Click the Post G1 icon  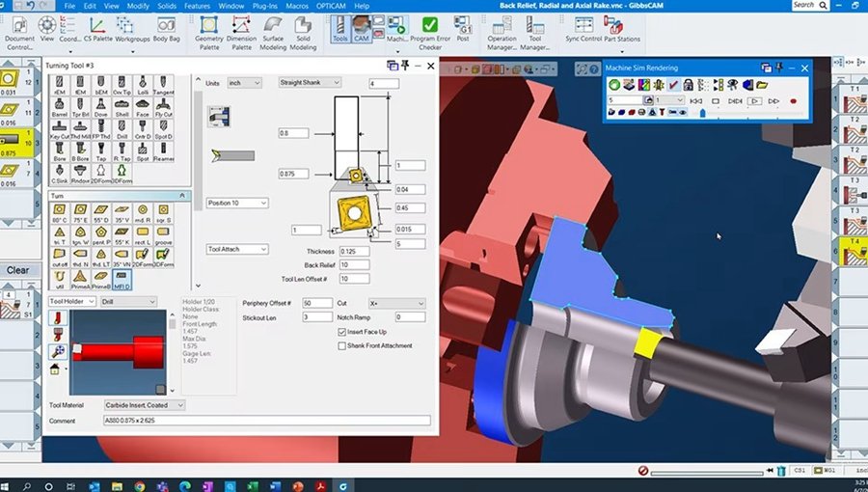tap(463, 29)
